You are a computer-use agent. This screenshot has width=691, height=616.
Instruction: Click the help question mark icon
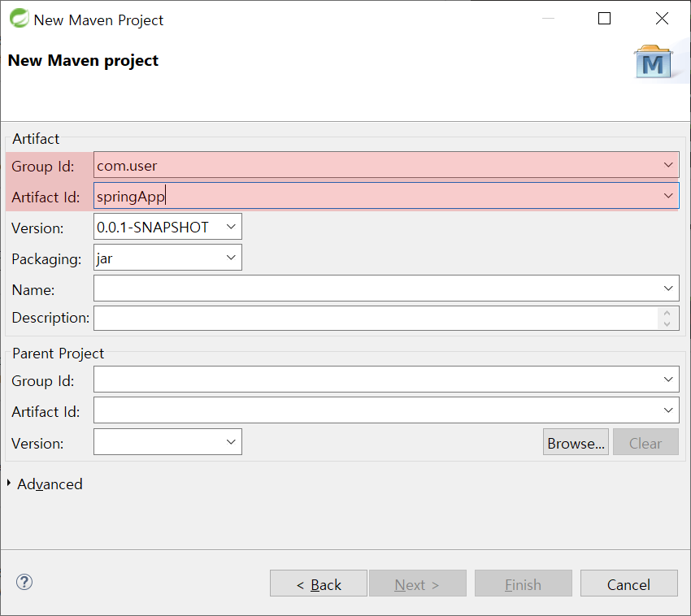(24, 582)
